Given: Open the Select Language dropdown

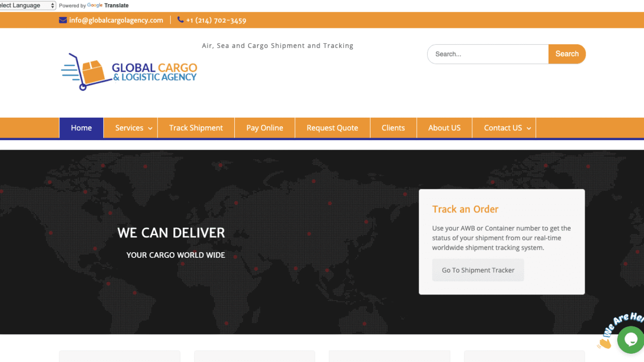Looking at the screenshot, I should tap(27, 6).
